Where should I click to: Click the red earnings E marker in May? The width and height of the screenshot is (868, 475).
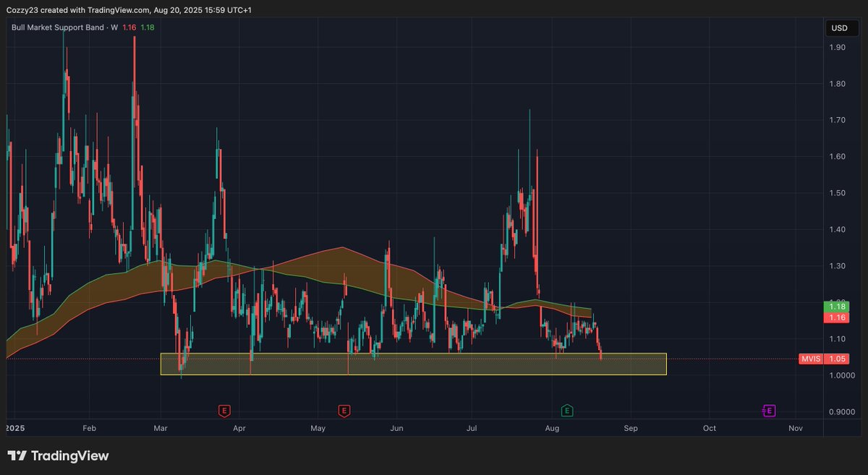(x=344, y=411)
